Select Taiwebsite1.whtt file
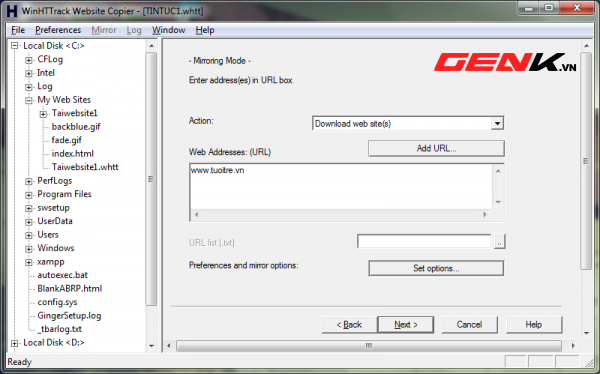This screenshot has height=374, width=600. point(85,167)
